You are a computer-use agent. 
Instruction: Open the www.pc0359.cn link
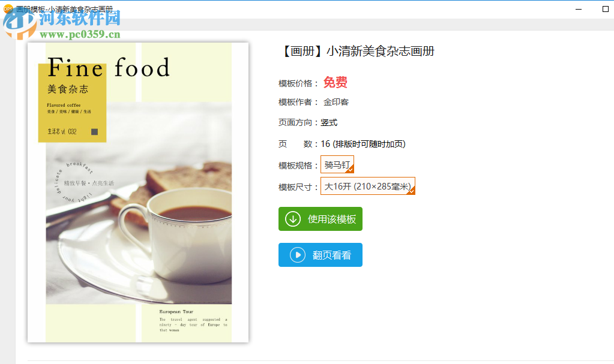(x=80, y=34)
